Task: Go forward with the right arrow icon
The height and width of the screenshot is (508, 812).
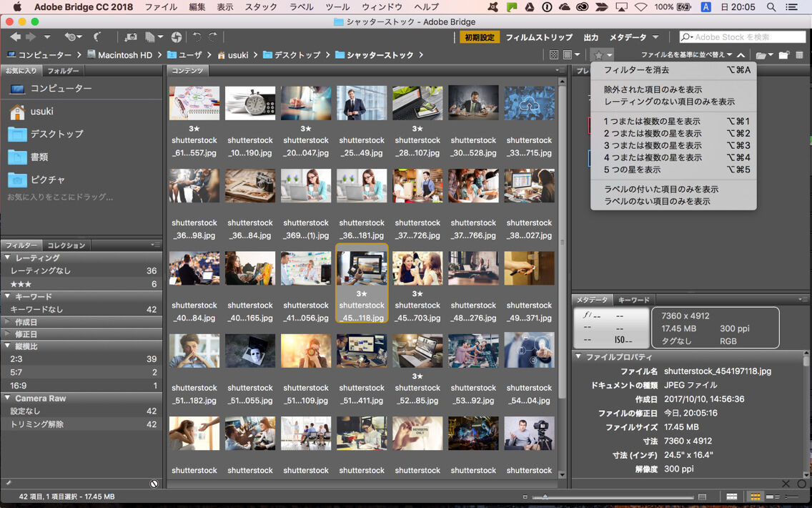Action: point(31,36)
